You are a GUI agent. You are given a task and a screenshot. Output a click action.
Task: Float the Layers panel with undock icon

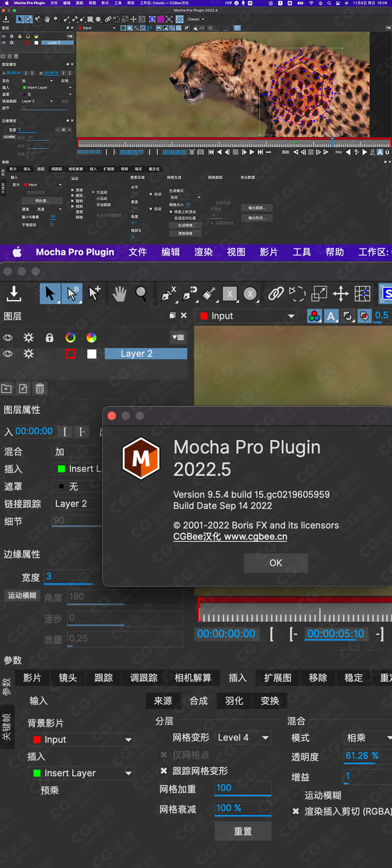(x=172, y=315)
